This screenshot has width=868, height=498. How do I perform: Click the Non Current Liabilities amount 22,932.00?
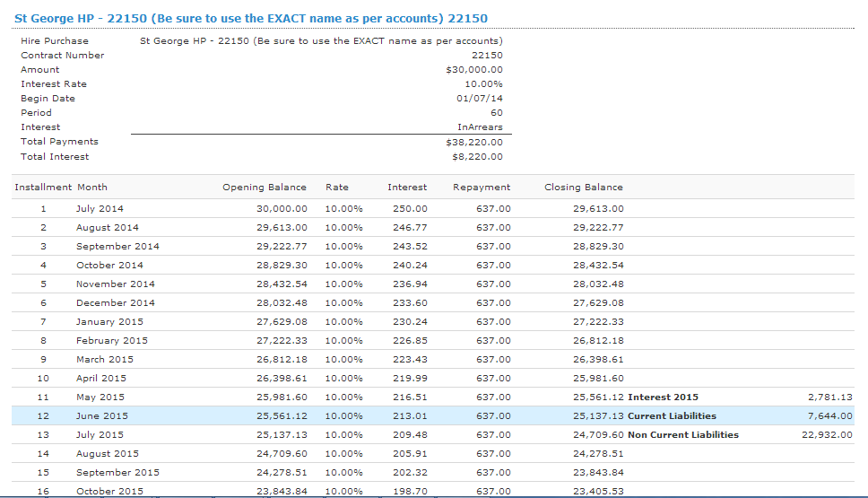[827, 435]
